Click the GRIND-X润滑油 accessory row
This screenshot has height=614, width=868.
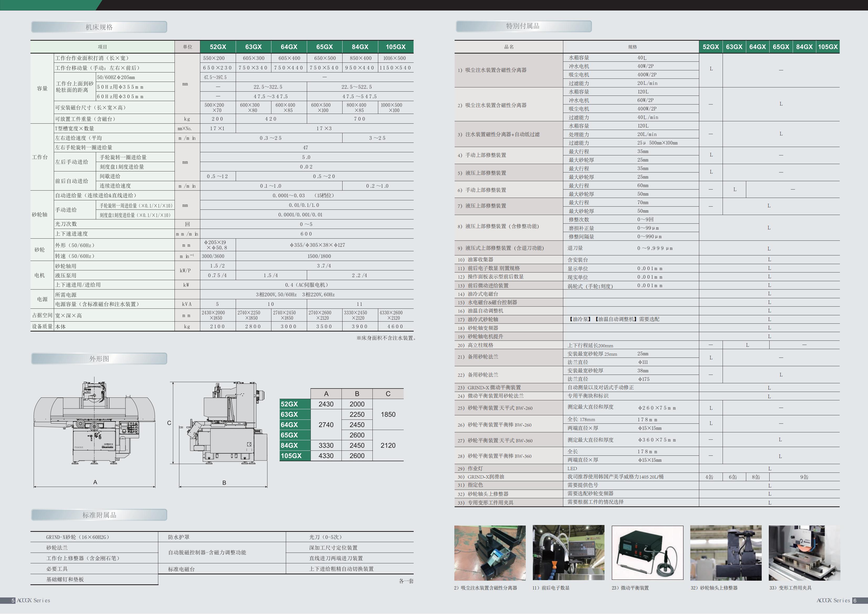tap(486, 477)
